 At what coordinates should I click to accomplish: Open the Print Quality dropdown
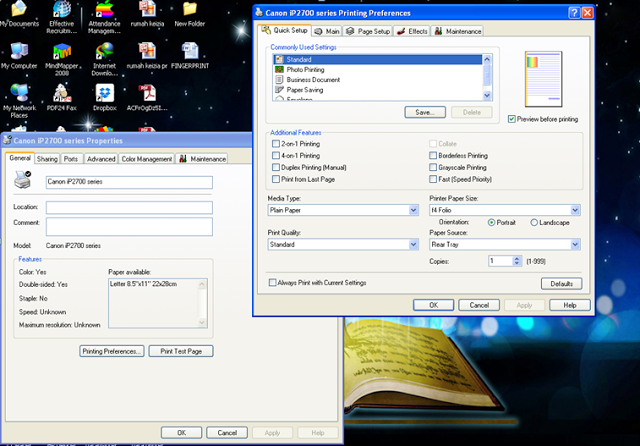[x=413, y=244]
